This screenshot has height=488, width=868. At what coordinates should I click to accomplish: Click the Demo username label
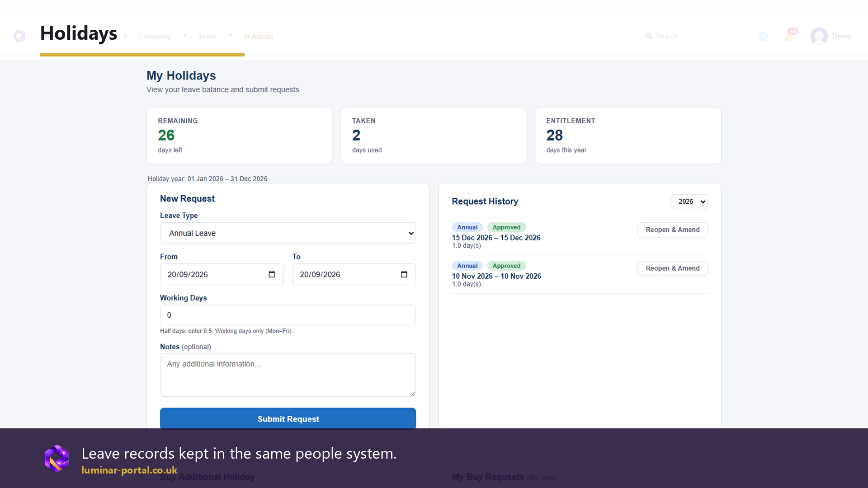[x=842, y=36]
